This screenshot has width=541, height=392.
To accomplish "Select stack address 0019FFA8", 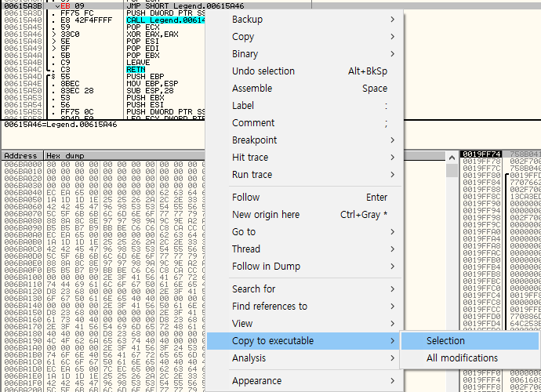I will click(x=481, y=245).
